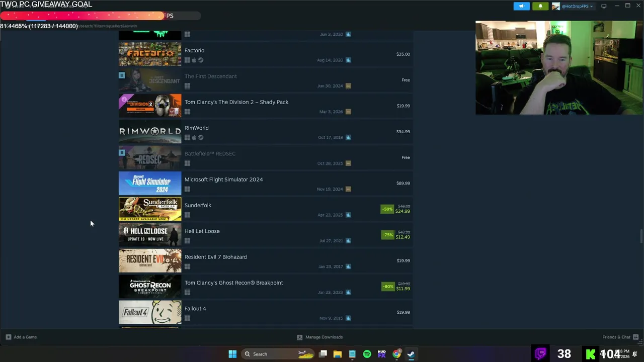Screen dimensions: 644x362
Task: Click the review thumbs icon beside Factorio date
Action: pyautogui.click(x=348, y=60)
